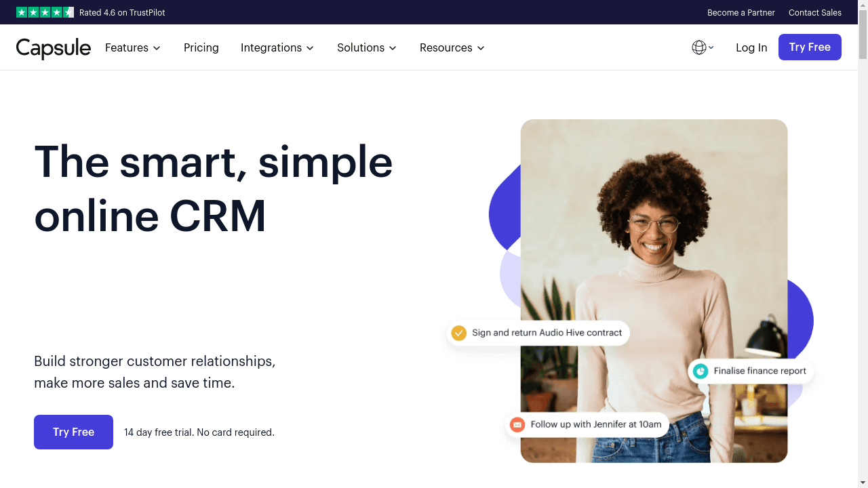Click the Capsule logo
The image size is (868, 488).
coord(54,48)
